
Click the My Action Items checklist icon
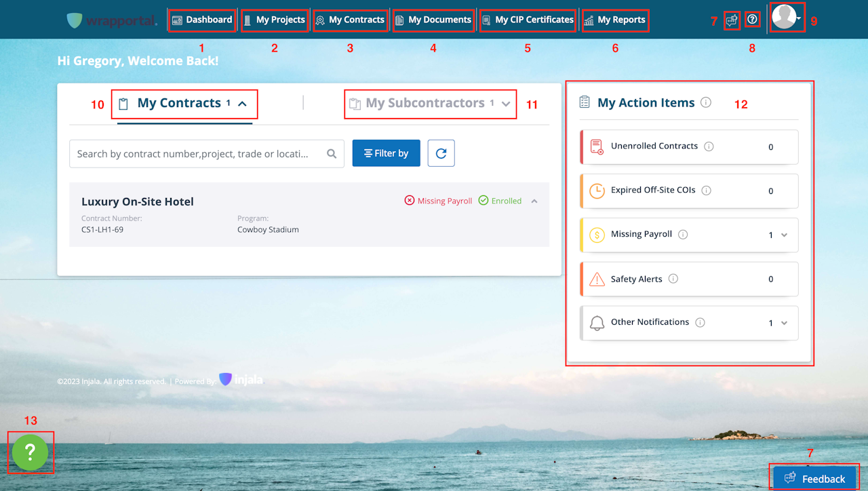585,102
